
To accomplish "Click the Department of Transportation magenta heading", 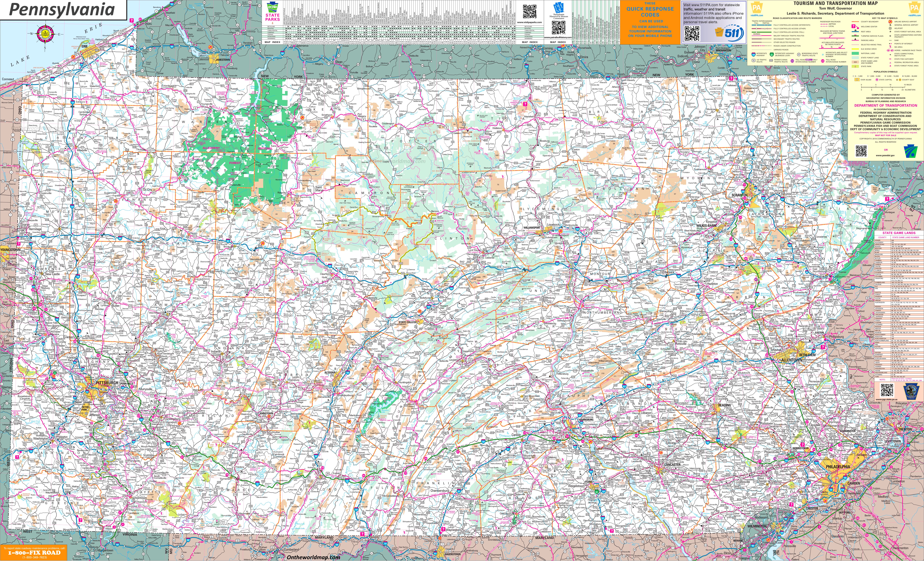I will [886, 105].
